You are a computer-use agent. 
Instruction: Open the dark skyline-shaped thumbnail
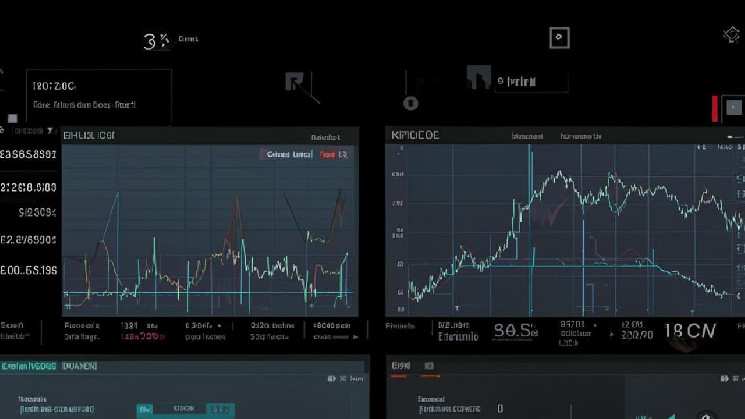pos(478,77)
